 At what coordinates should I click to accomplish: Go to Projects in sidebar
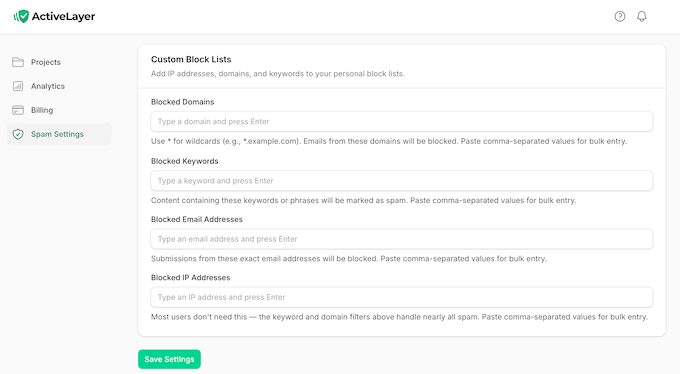pos(59,62)
